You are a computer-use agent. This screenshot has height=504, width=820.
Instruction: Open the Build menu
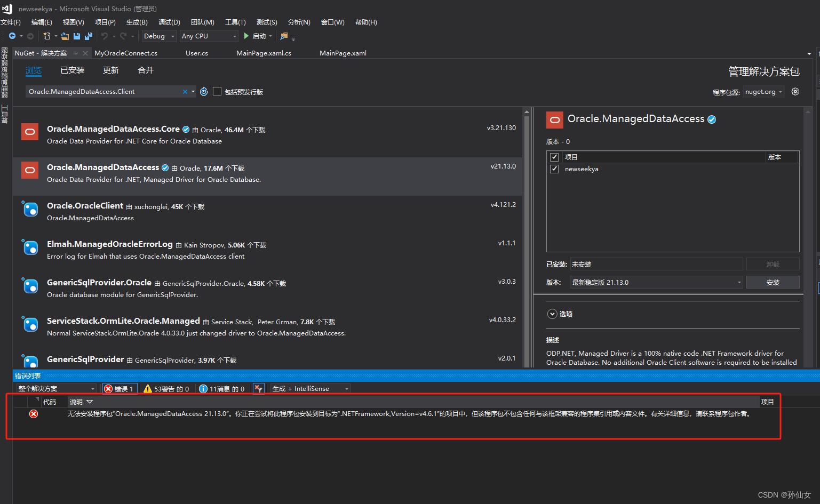pyautogui.click(x=137, y=22)
